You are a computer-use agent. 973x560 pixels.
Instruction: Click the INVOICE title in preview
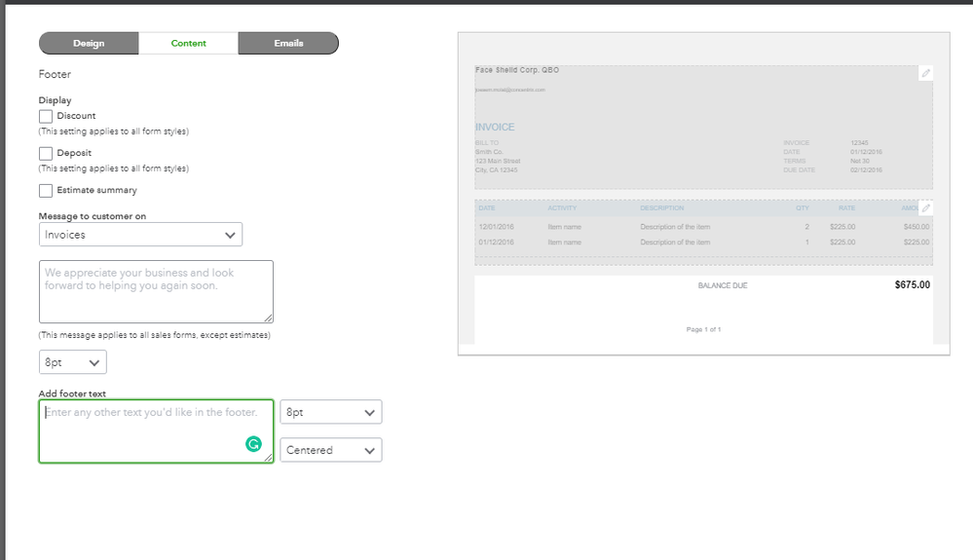point(495,128)
